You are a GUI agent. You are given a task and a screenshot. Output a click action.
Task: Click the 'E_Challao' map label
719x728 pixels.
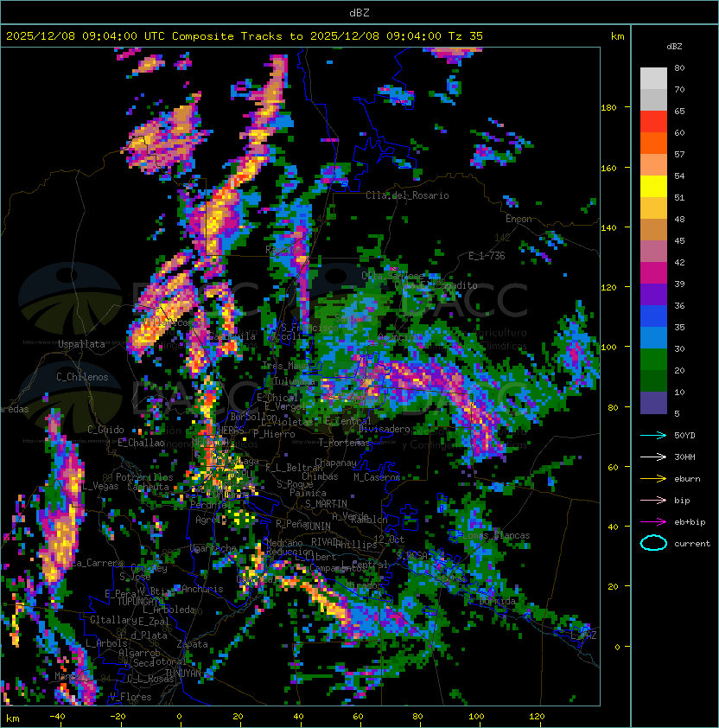point(141,443)
